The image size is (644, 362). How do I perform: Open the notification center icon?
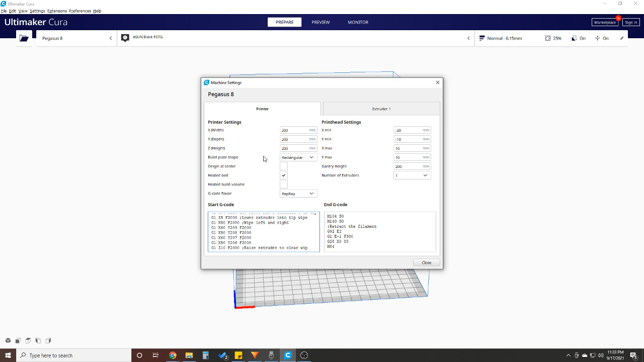pos(633,355)
